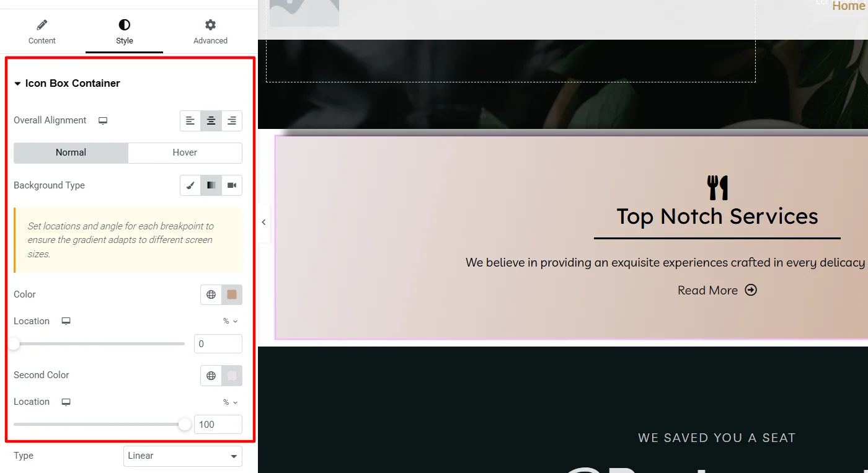Set overall alignment to right

[x=232, y=121]
